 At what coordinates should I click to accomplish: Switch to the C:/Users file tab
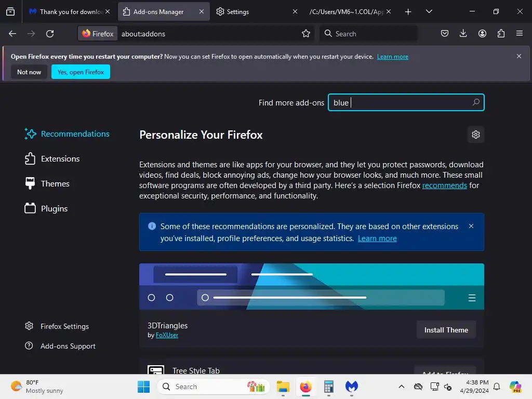pos(346,11)
